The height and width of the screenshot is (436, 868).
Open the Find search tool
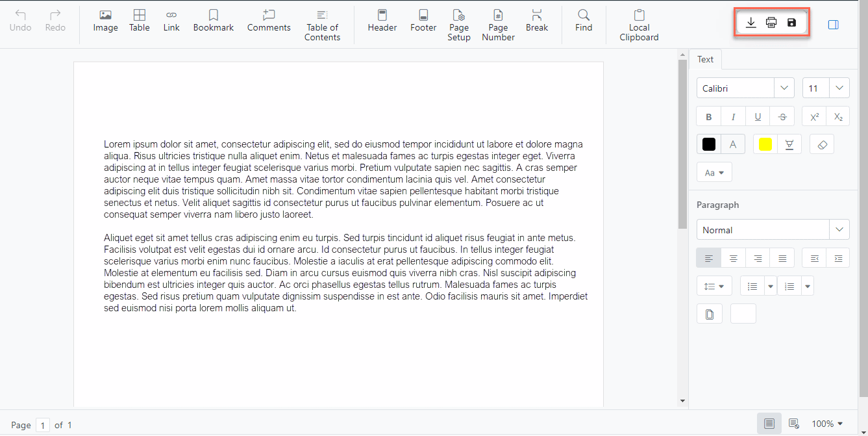pos(583,21)
